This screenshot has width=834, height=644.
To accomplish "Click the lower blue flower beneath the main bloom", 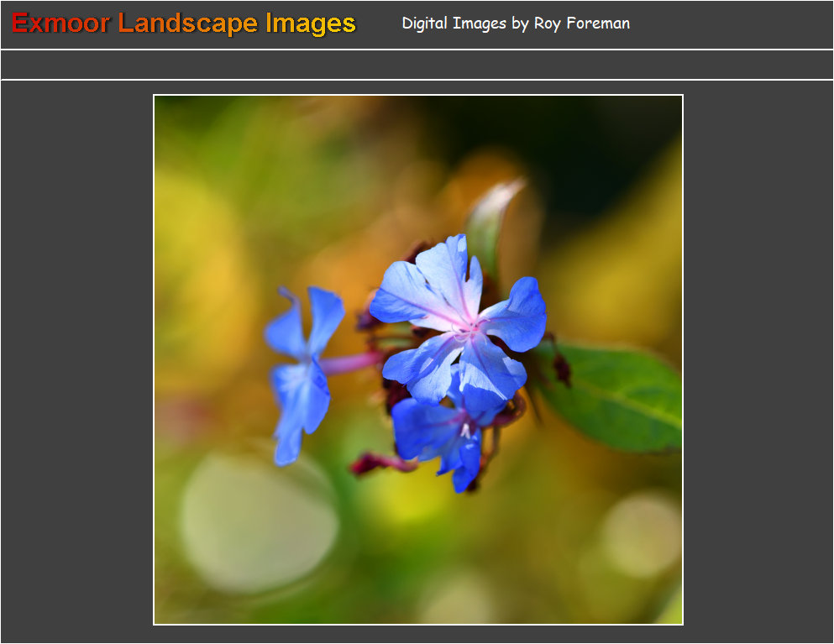I will 437,437.
